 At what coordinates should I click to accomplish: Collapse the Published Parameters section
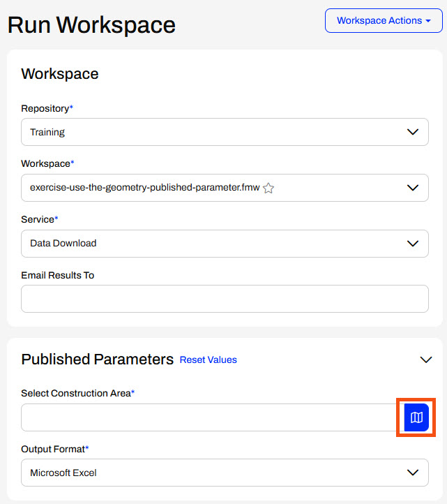[426, 360]
